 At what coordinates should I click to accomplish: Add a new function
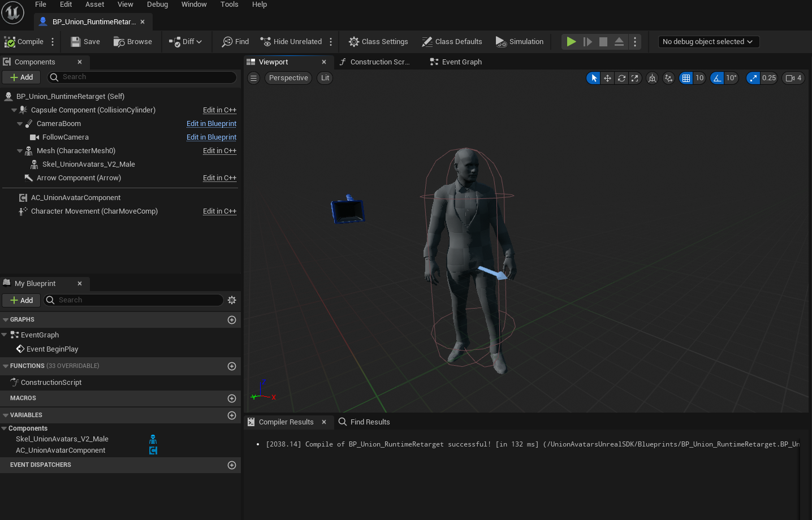pos(232,366)
